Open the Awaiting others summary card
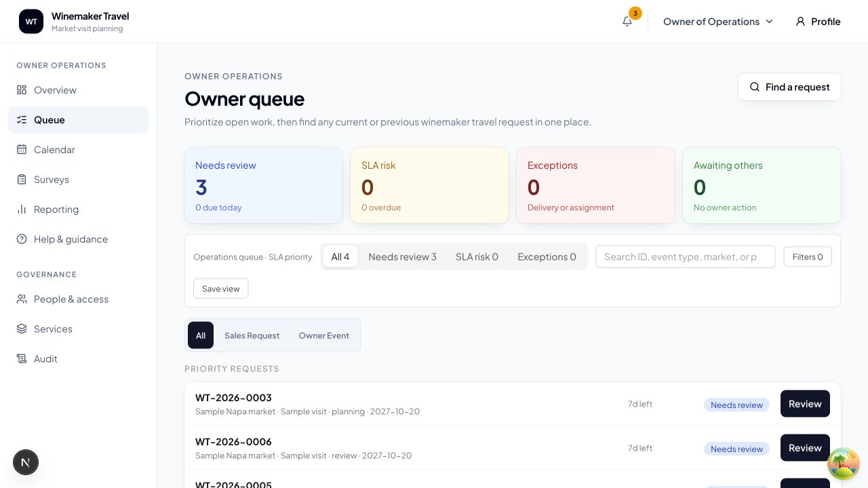Viewport: 868px width, 488px height. click(762, 186)
